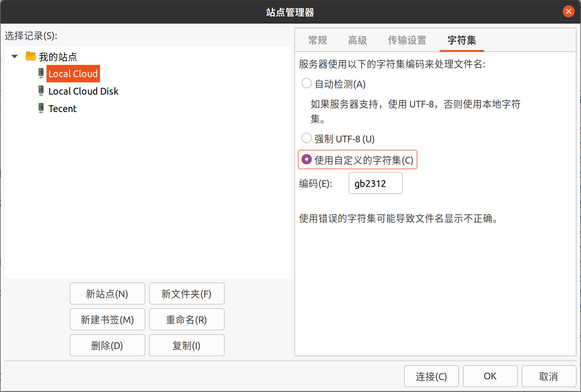
Task: Select the Tecent site entry
Action: [x=63, y=108]
